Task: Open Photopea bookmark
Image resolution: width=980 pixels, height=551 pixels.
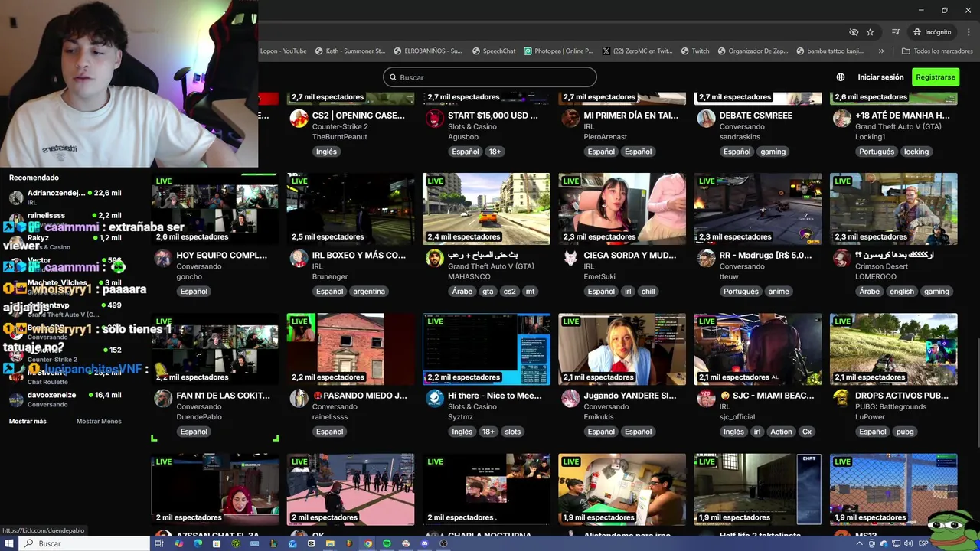Action: [559, 51]
